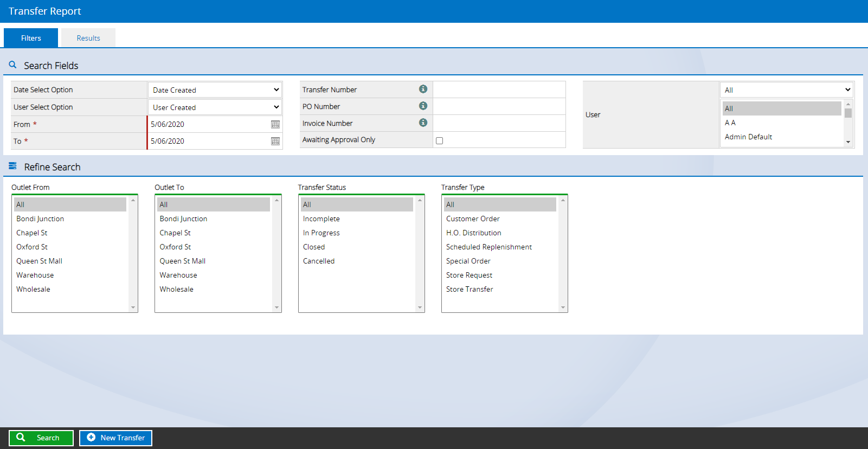This screenshot has height=449, width=868.
Task: Select Oxford St in Outlet From
Action: pos(70,247)
